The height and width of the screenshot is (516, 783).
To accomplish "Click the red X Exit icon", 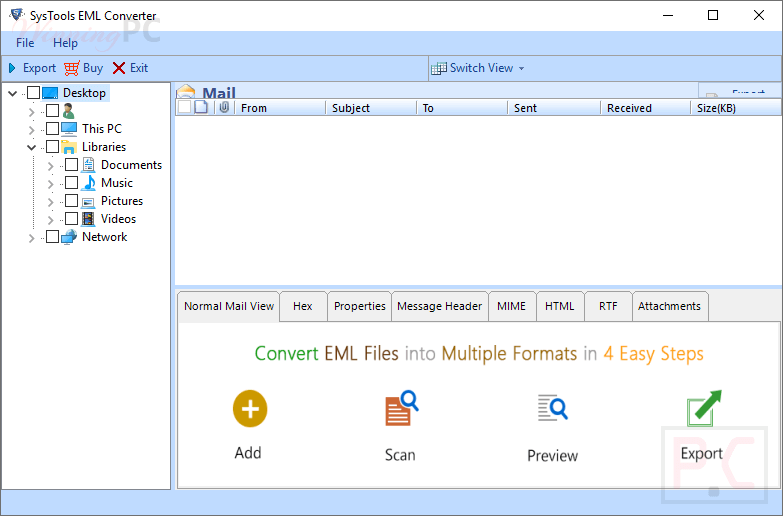I will point(119,68).
